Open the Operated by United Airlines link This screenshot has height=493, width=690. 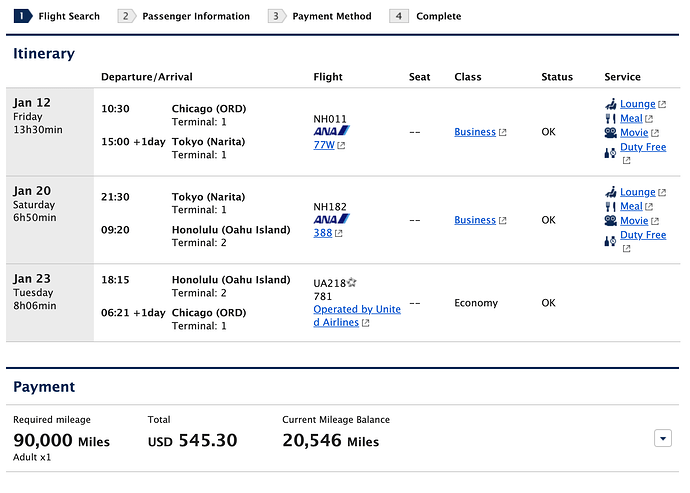[357, 316]
